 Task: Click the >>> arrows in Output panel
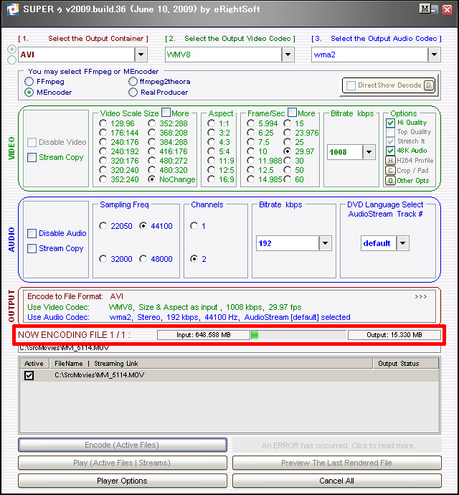421,297
